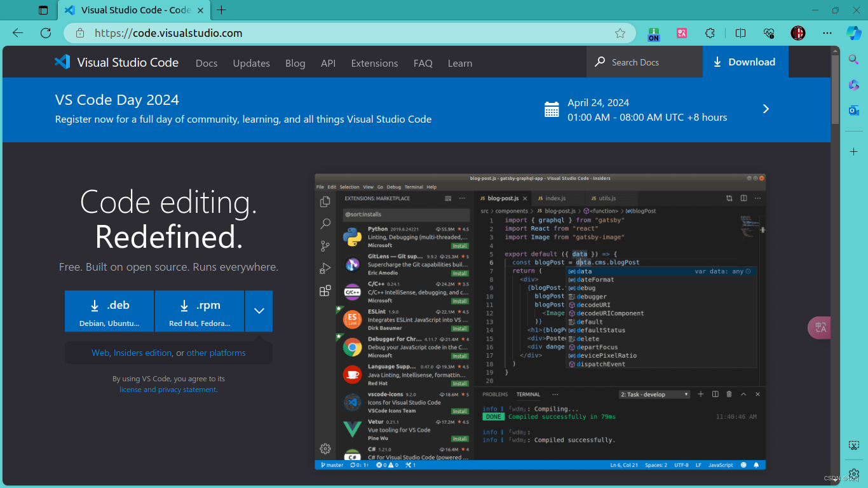Open a new browser tab with plus
This screenshot has width=868, height=488.
(221, 10)
